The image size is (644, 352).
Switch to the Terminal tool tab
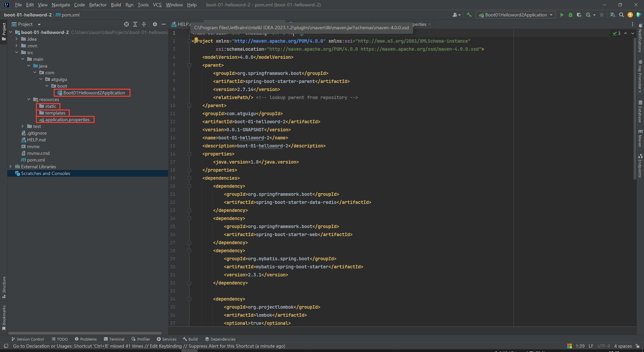click(114, 339)
